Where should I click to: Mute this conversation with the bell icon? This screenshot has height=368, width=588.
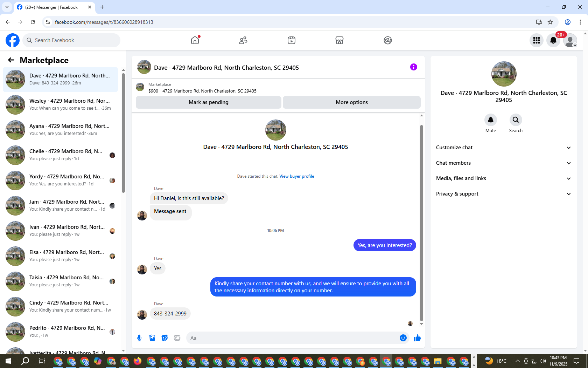[491, 120]
